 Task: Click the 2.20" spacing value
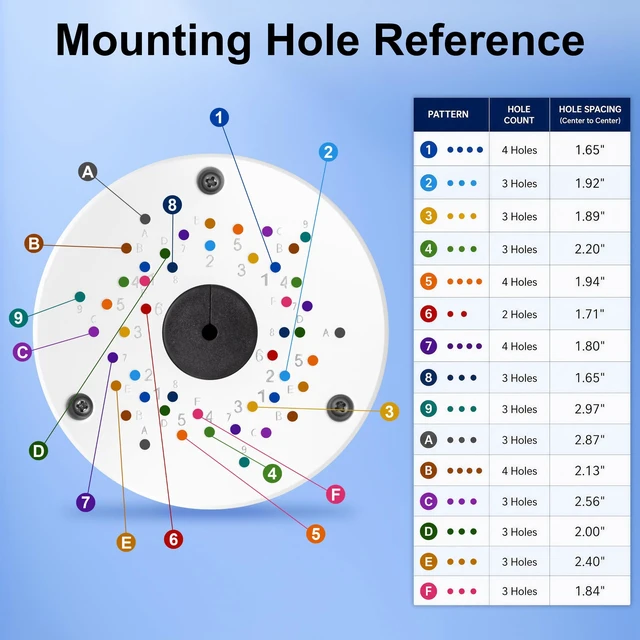pos(590,249)
